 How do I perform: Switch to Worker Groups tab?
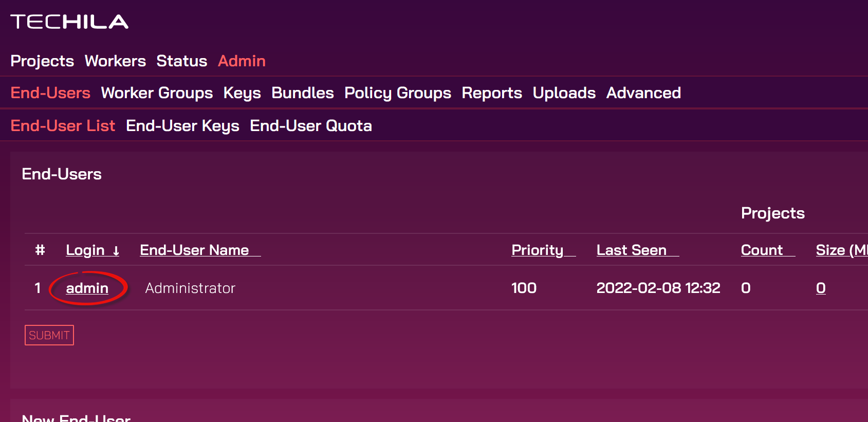[157, 93]
